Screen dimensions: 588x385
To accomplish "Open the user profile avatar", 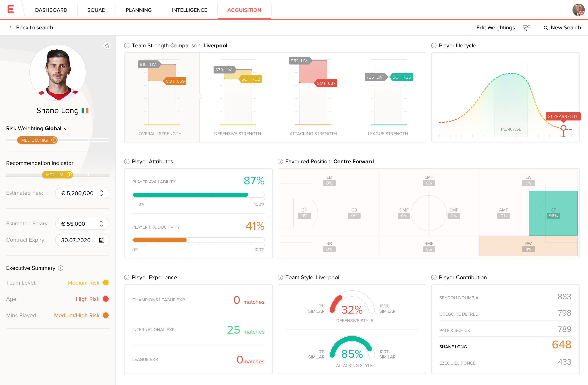I will [x=578, y=10].
